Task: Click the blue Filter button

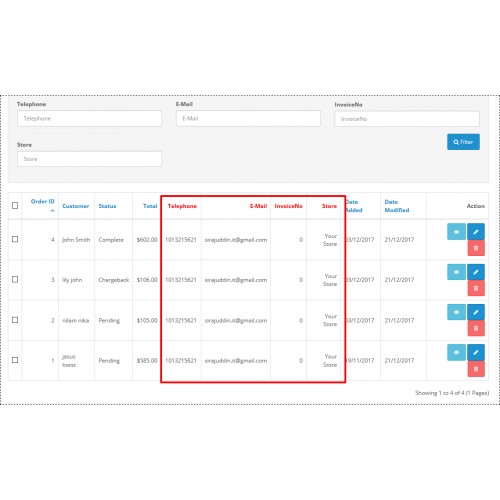Action: pos(463,142)
